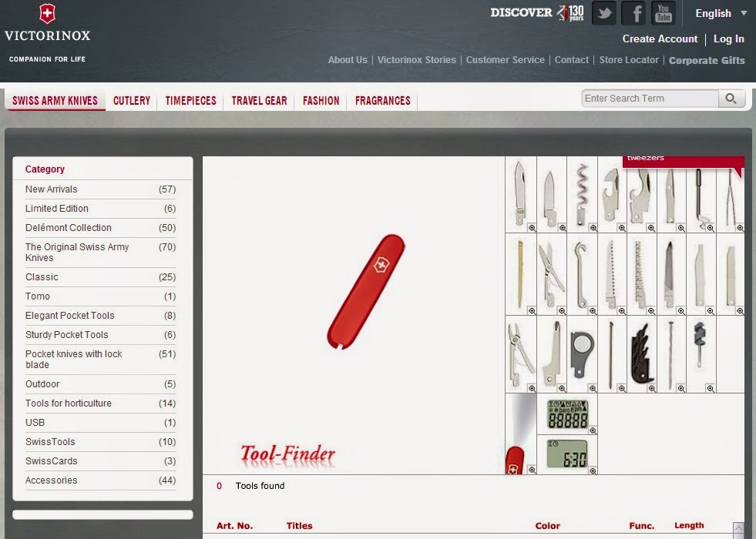Browse Elegant Pocket Tools category
The height and width of the screenshot is (539, 756).
100,316
